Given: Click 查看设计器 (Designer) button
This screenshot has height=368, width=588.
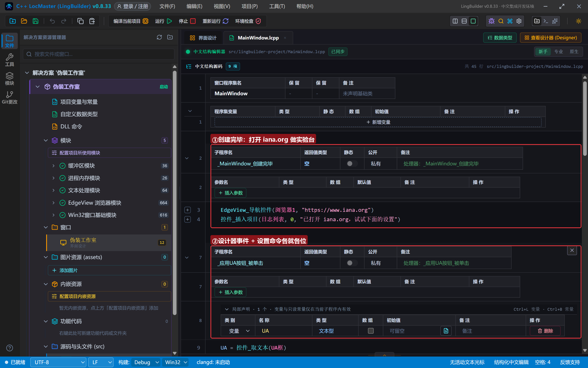Looking at the screenshot, I should (550, 37).
